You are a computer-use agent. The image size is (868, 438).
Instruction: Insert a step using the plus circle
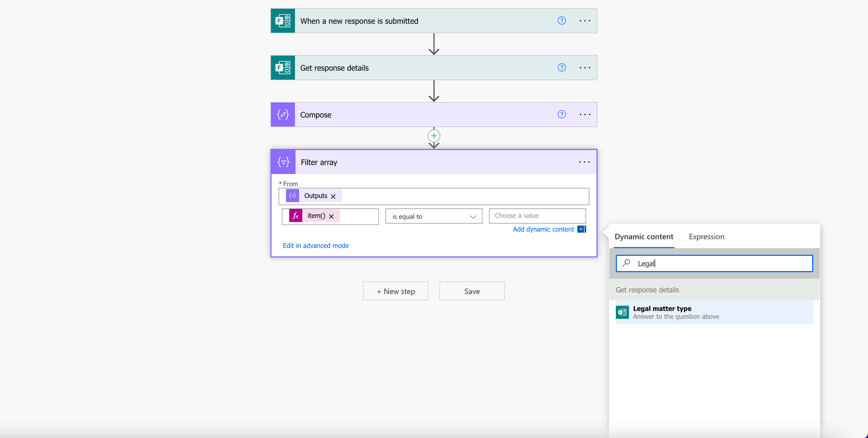434,136
